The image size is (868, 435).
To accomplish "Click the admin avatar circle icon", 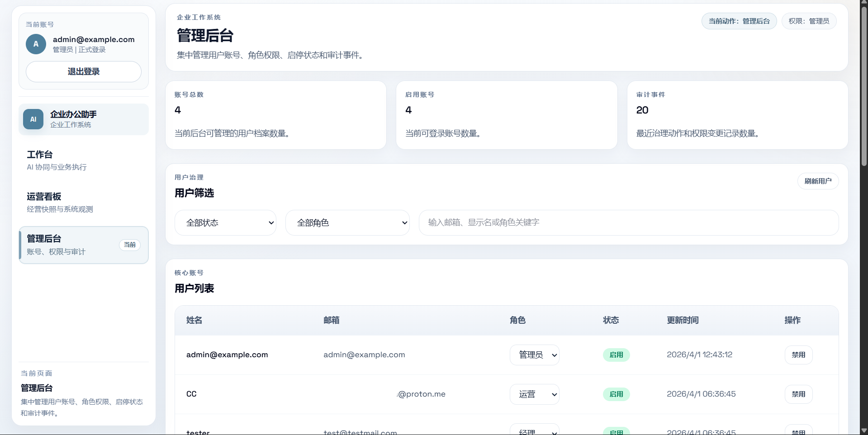I will pos(35,44).
